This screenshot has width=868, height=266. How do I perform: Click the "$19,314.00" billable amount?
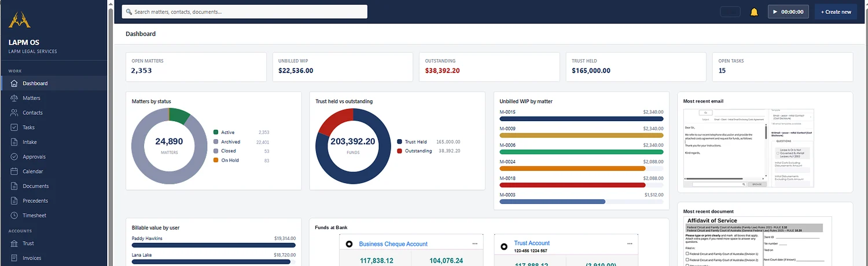(285, 238)
